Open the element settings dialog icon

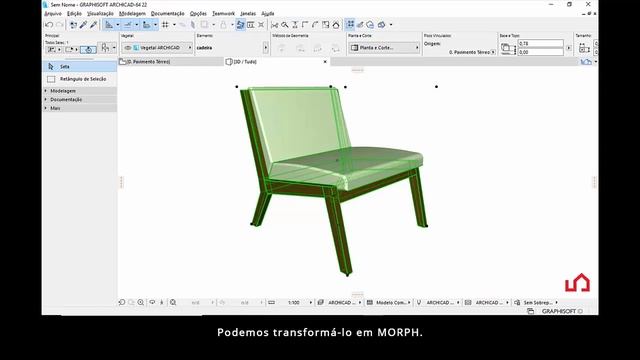(105, 48)
